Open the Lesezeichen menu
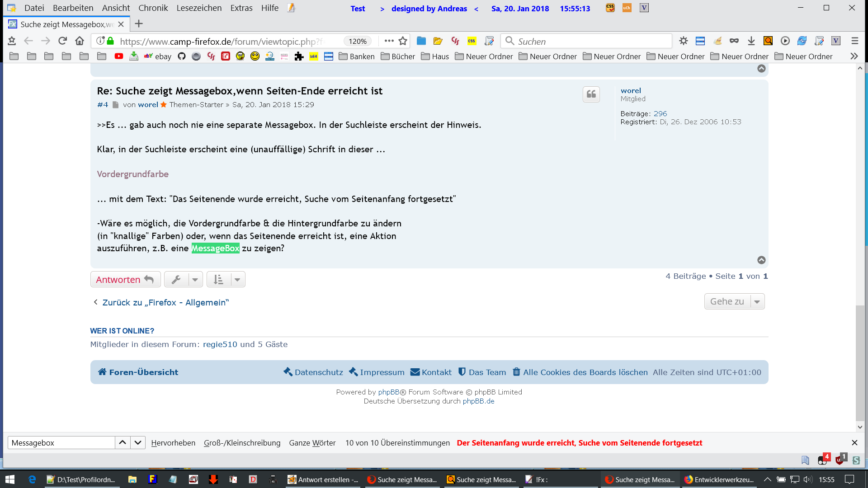The height and width of the screenshot is (488, 868). 199,8
